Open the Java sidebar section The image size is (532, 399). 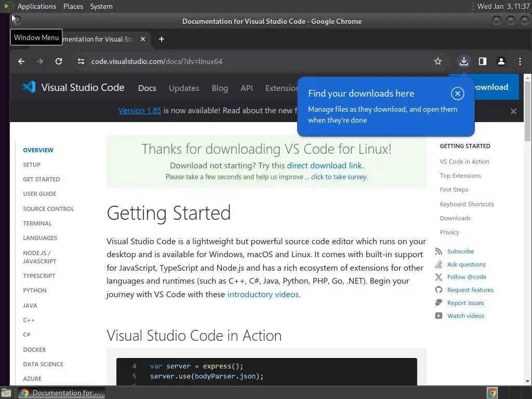[30, 305]
